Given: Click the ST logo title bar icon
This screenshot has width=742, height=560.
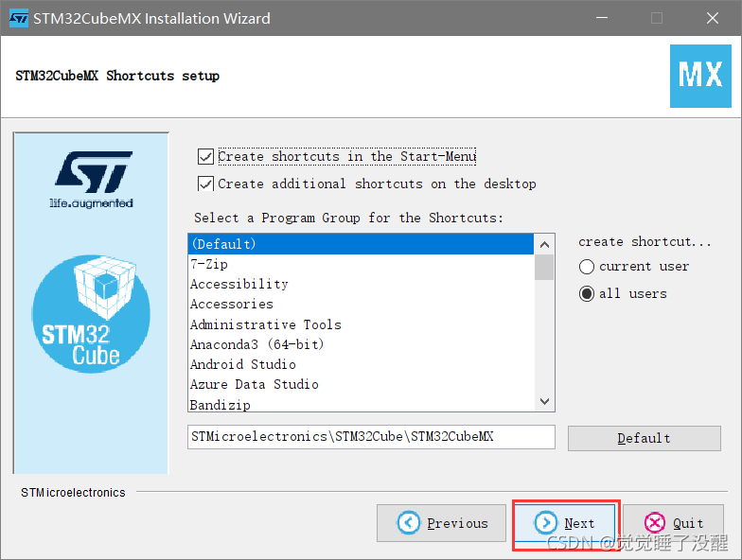Looking at the screenshot, I should point(19,18).
